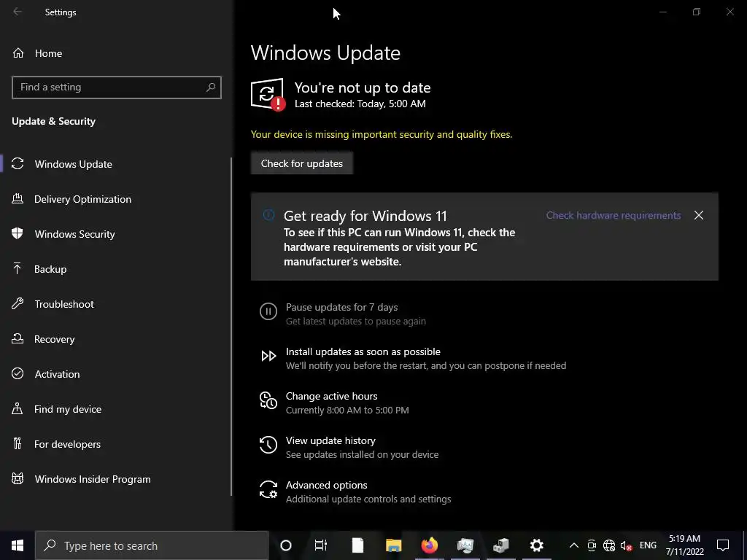Select Install updates as soon as possible

(x=363, y=351)
